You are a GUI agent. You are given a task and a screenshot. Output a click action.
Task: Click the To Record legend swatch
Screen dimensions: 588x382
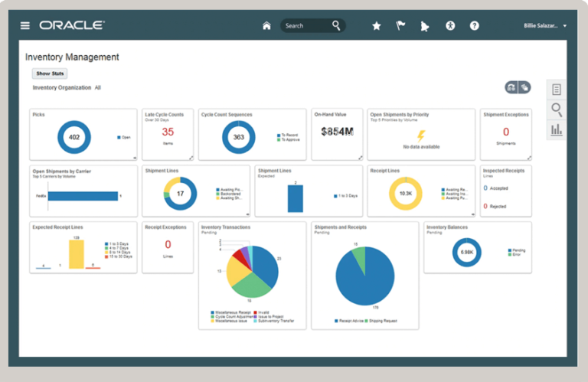tap(279, 135)
